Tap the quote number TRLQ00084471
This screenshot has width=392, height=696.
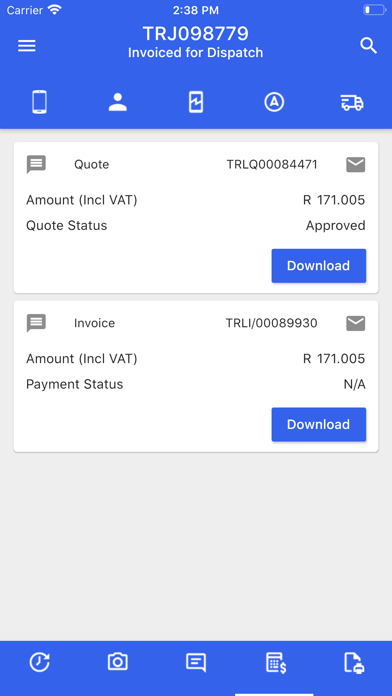click(x=272, y=165)
